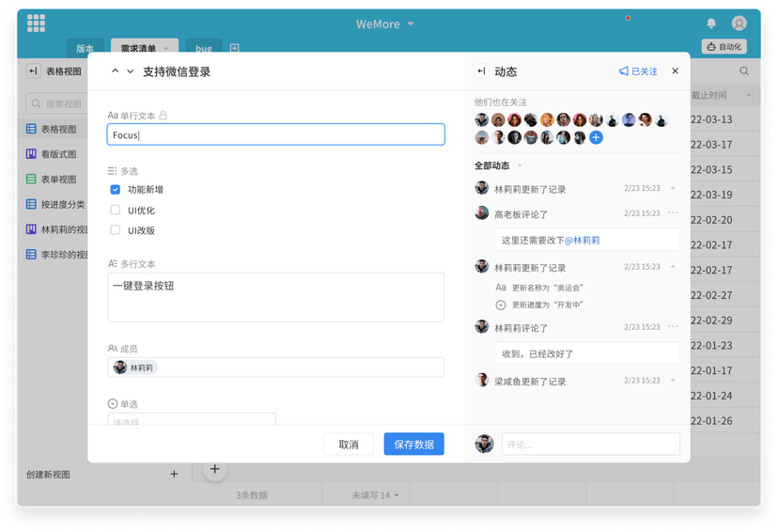Add a follower with blue plus icon

(x=596, y=137)
